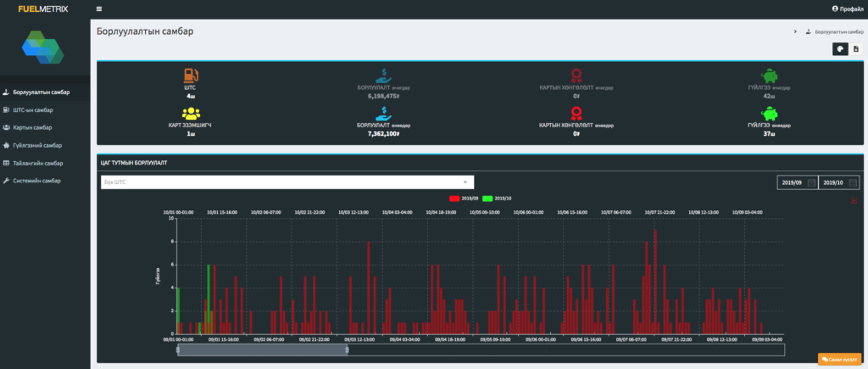Download the chart with red icon
This screenshot has height=369, width=868.
click(x=854, y=200)
